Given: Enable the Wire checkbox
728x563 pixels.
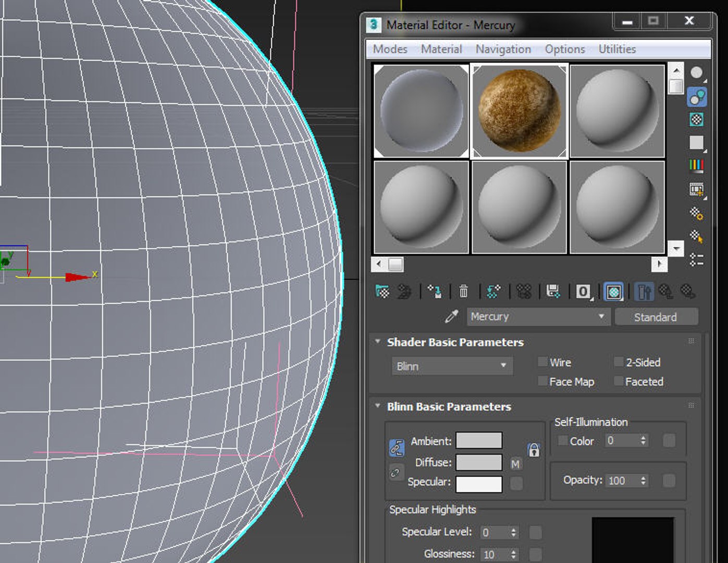Looking at the screenshot, I should 542,362.
